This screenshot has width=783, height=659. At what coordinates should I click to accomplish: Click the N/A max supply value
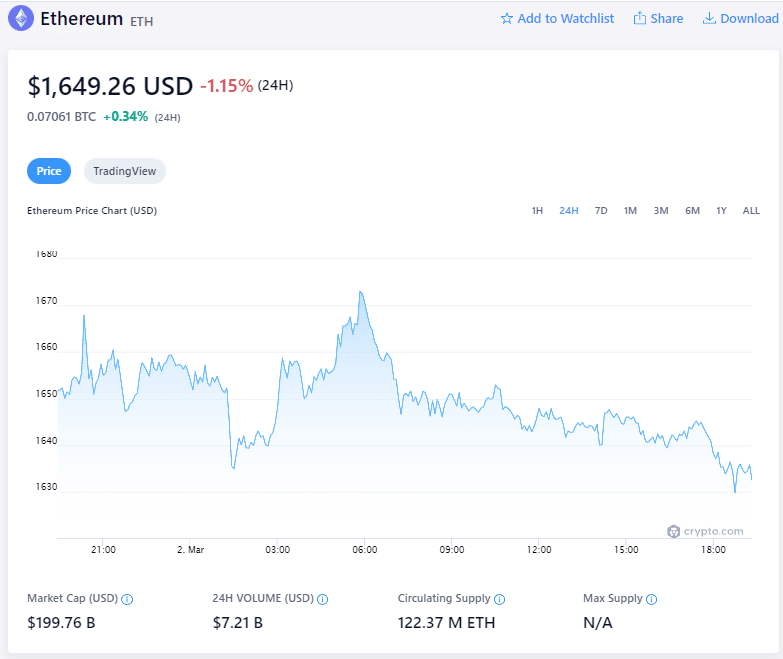tap(598, 623)
